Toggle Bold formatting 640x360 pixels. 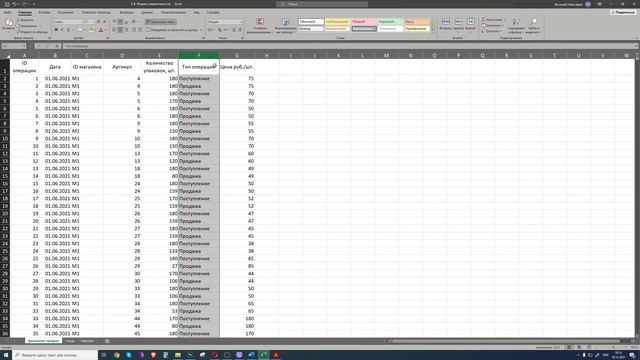click(x=56, y=30)
